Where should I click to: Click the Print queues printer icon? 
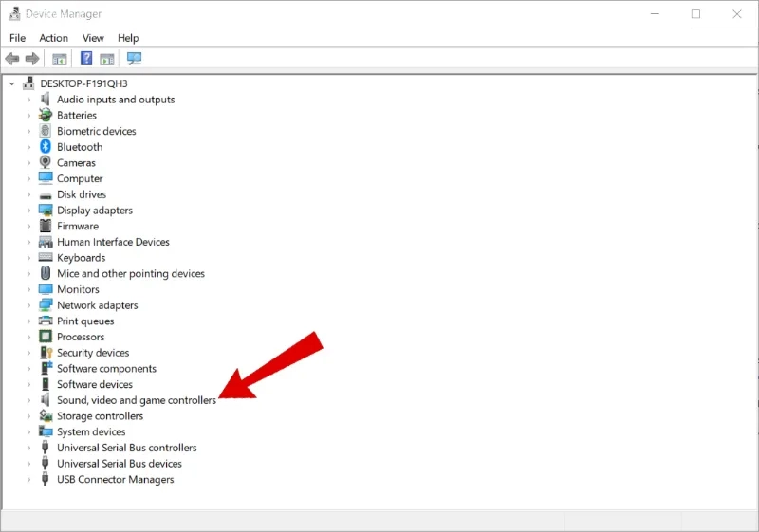[46, 321]
